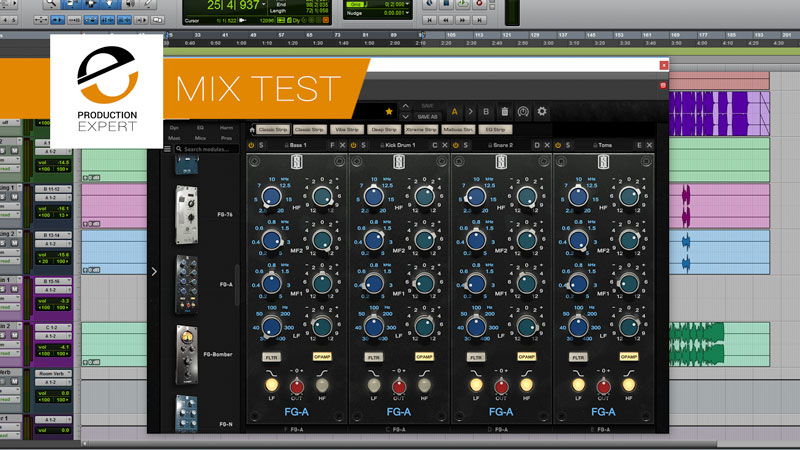Select the Vibe Strip preset tab
Screen dimensions: 800x450
click(347, 130)
